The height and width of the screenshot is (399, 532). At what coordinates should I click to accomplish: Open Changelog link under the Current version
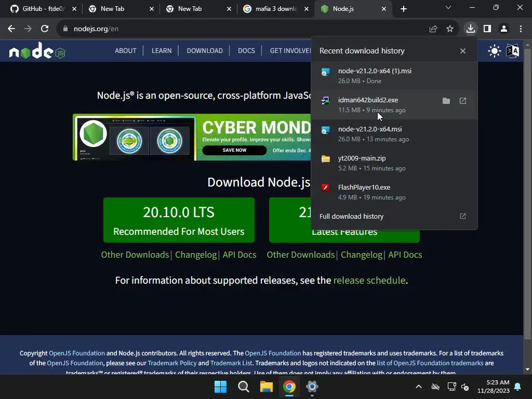(362, 255)
